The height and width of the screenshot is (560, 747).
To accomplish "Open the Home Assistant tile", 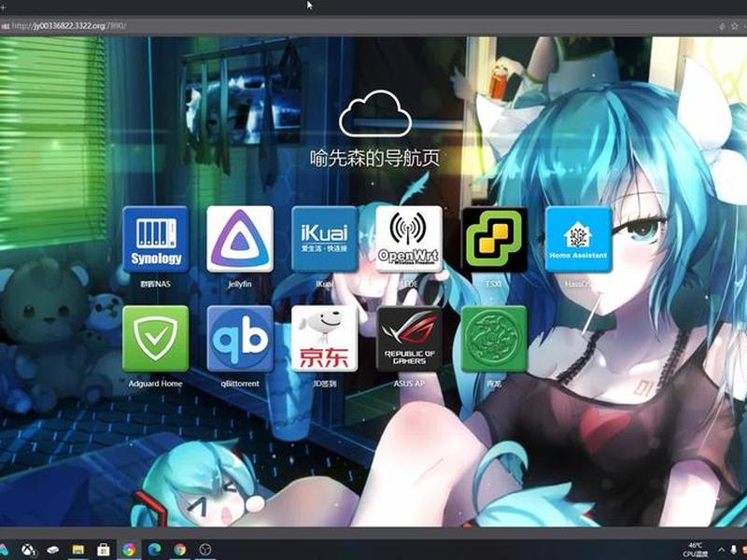I will pos(578,239).
